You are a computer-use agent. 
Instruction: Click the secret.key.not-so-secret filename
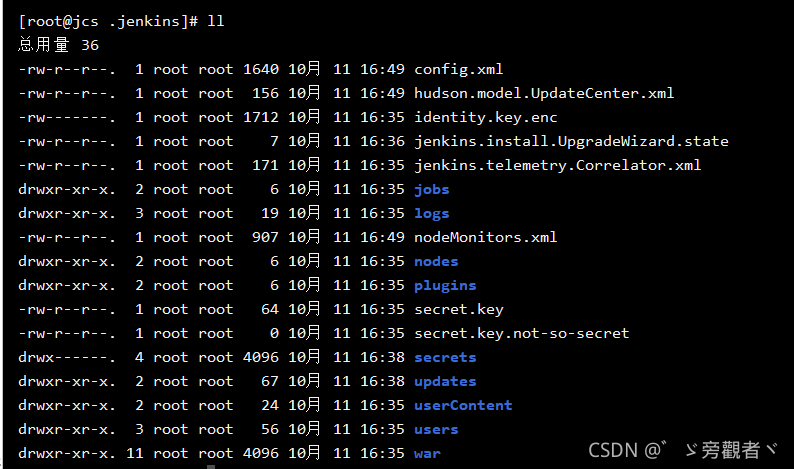coord(522,333)
